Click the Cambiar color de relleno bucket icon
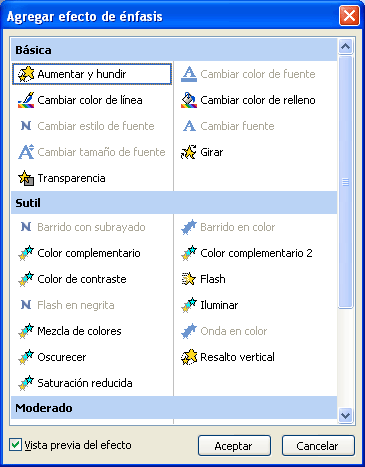 click(x=189, y=100)
